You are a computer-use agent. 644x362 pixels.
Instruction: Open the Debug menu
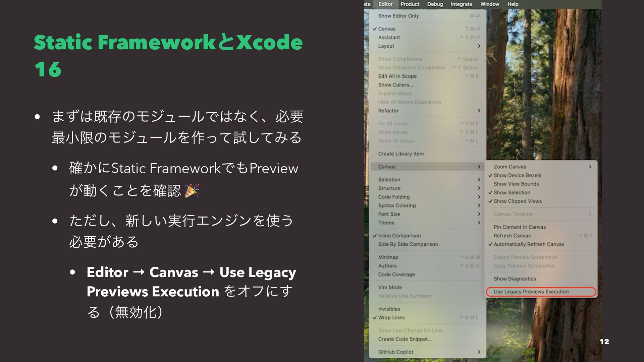435,4
